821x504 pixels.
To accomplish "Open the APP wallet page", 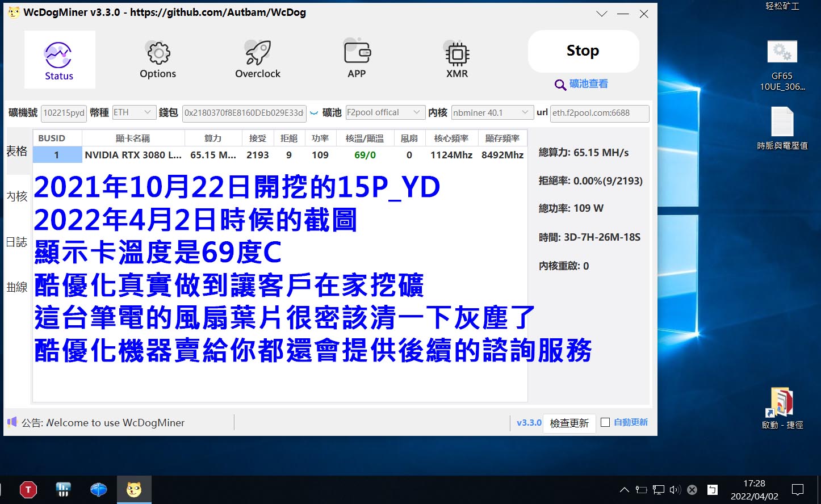I will coord(357,60).
